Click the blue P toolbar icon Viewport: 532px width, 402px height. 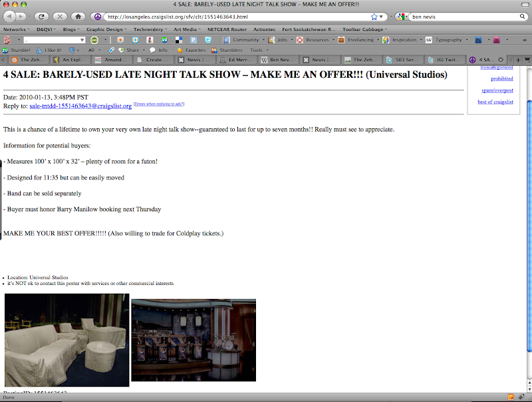194,40
